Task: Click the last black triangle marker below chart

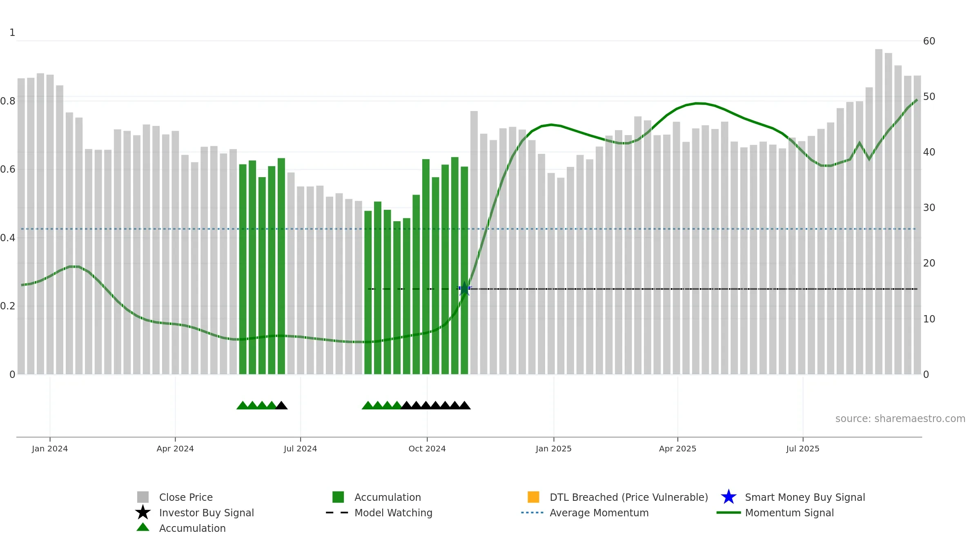Action: tap(465, 405)
